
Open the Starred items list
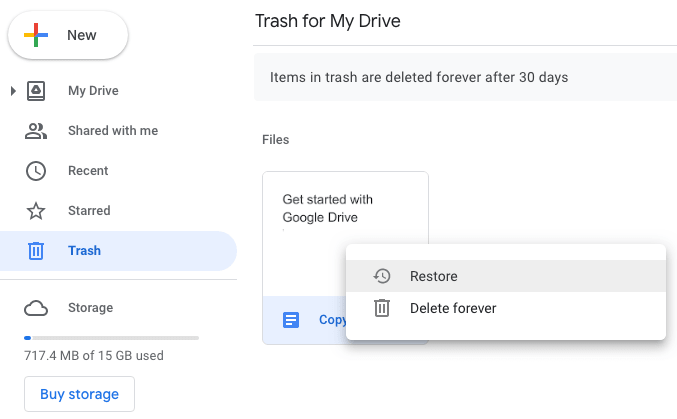tap(89, 211)
